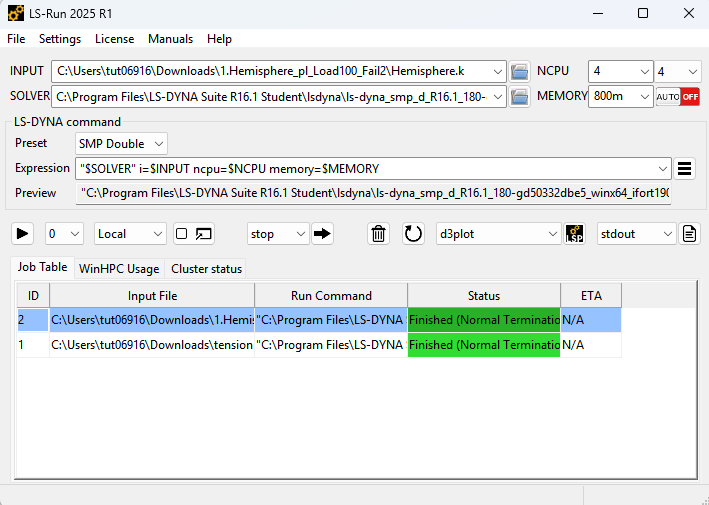Open the MEMORY 800m dropdown
This screenshot has width=709, height=505.
coord(620,96)
